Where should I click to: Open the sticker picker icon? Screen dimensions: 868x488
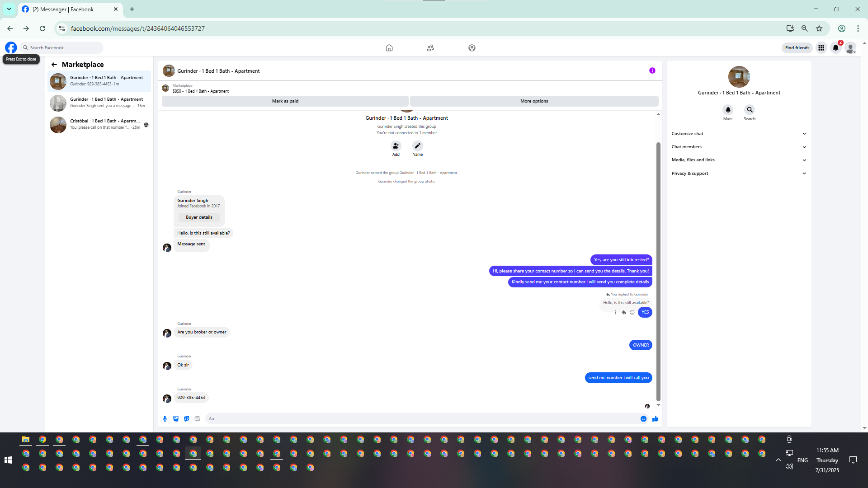pos(187,419)
